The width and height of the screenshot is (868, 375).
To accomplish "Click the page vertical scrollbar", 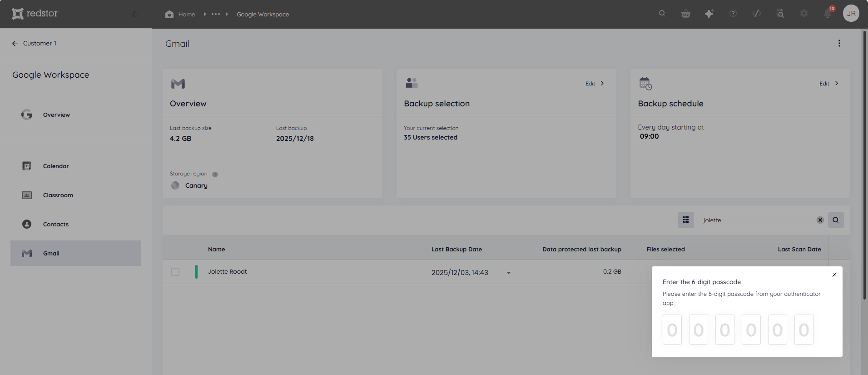I will (864, 165).
